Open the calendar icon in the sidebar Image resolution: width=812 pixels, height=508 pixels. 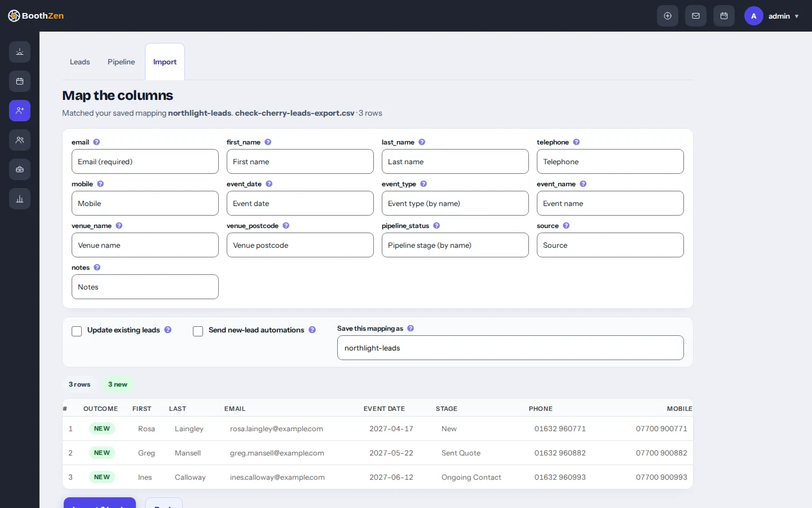point(20,81)
